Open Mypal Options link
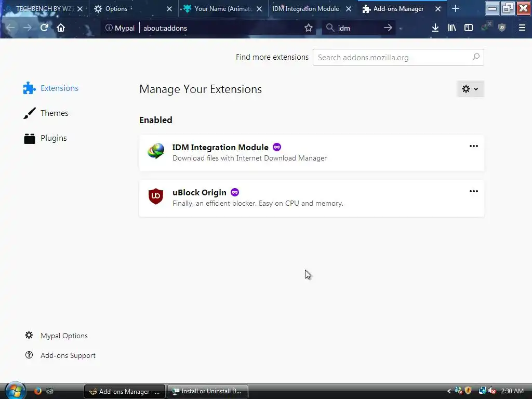 pyautogui.click(x=56, y=336)
